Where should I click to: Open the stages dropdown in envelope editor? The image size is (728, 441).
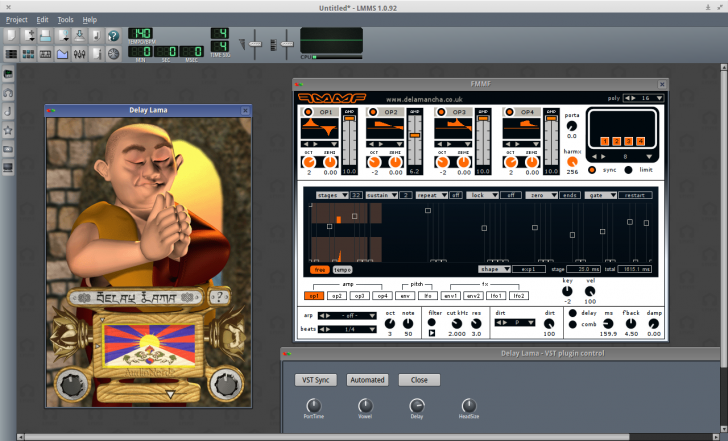click(x=332, y=195)
